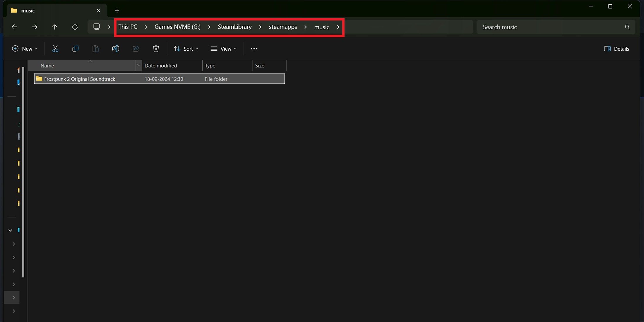Viewport: 644px width, 322px height.
Task: Select Games NVME (G:) breadcrumb
Action: click(x=177, y=27)
